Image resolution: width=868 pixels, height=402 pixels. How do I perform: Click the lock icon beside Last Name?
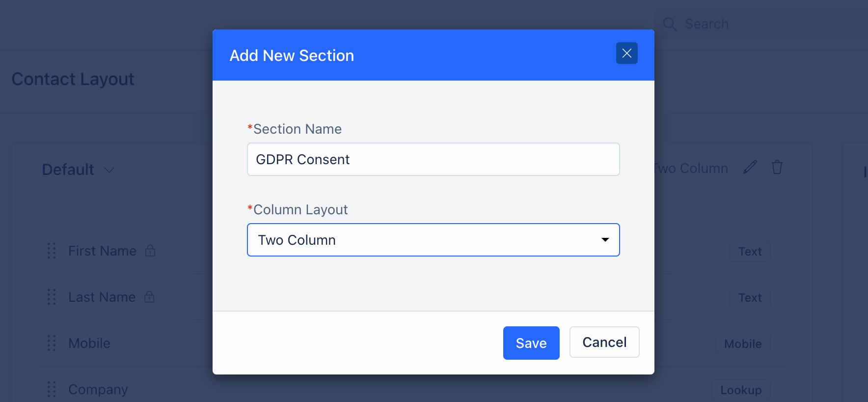pyautogui.click(x=149, y=297)
